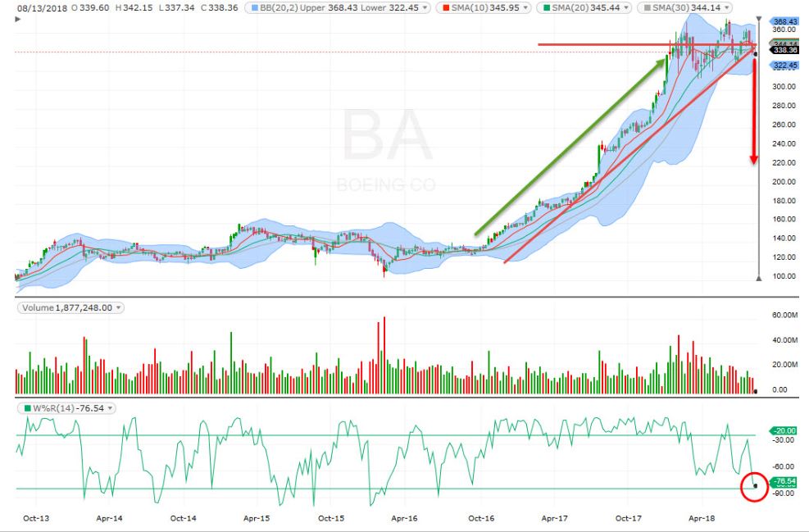The height and width of the screenshot is (532, 809).
Task: Click the -60.00 W%R axis label
Action: coord(784,466)
